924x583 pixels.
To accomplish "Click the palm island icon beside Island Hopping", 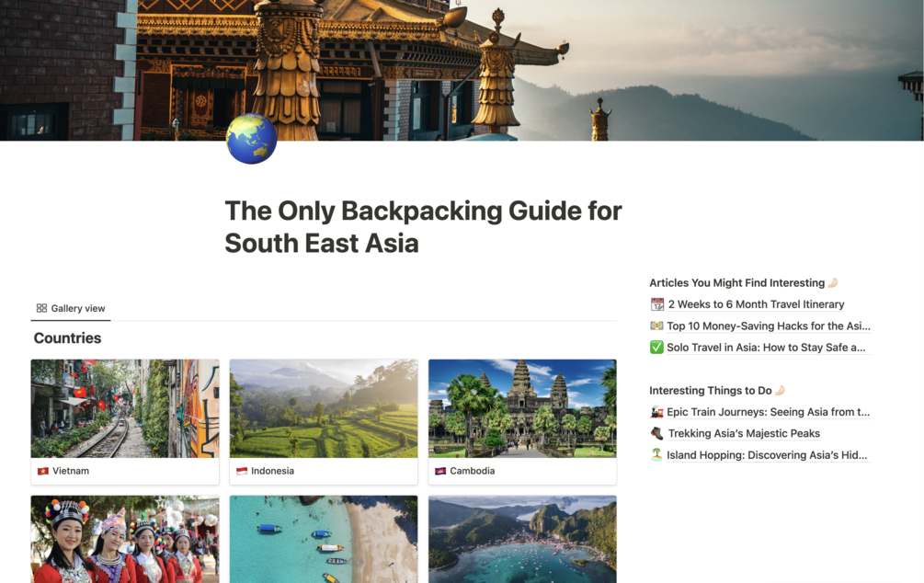I will [656, 454].
